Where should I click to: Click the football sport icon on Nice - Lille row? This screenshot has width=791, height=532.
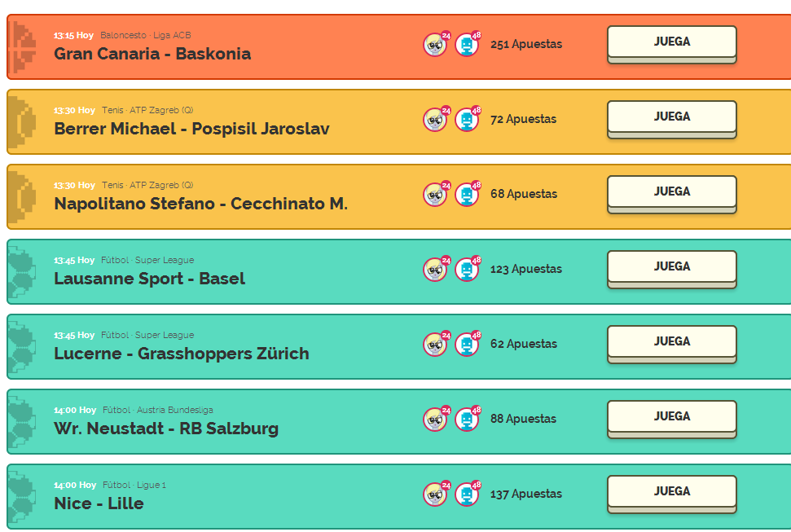[x=23, y=497]
